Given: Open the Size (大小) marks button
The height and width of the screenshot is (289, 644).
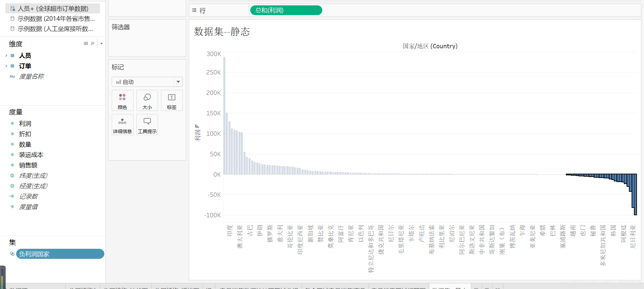Looking at the screenshot, I should (147, 101).
